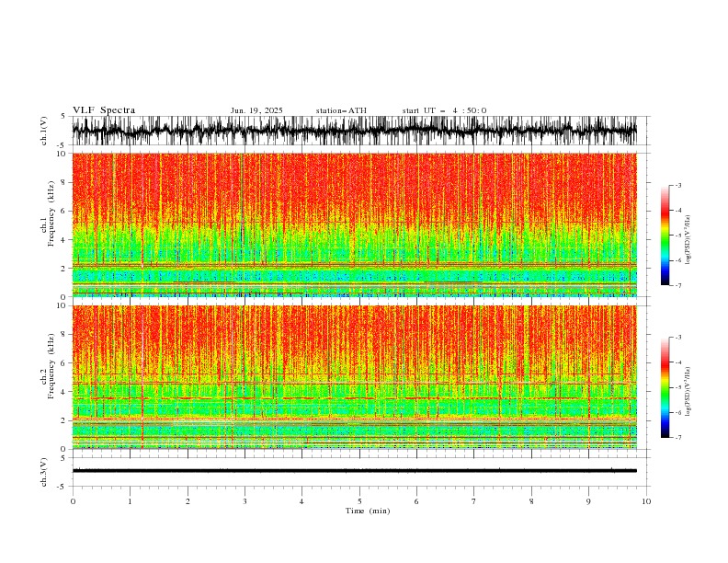Click the "-7" value on ch.2 colorbar
Screen dimensions: 728x563
pos(678,438)
